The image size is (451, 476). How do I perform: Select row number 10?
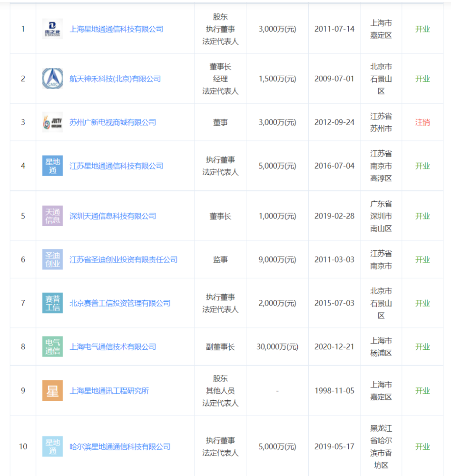tap(23, 447)
